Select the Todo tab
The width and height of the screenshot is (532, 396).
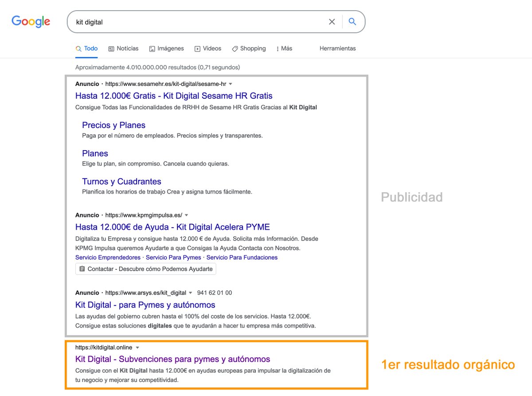click(86, 49)
